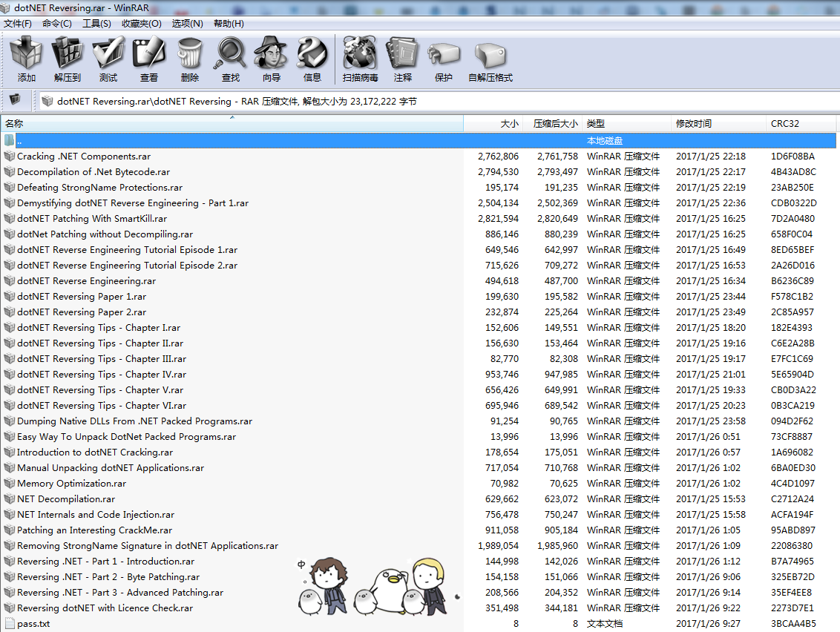
Task: Select Dumping Native DLLs From .NET Packed Programs.rar
Action: coord(134,421)
